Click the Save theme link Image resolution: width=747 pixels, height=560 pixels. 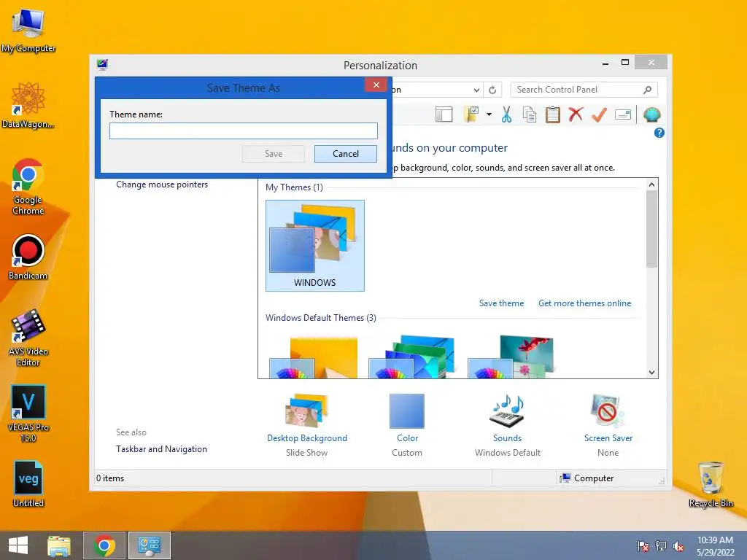point(501,303)
